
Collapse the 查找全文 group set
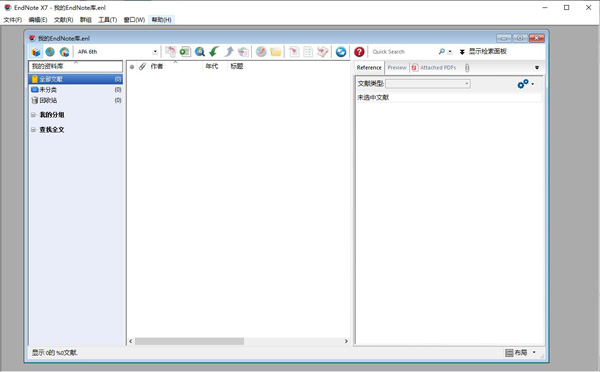33,130
